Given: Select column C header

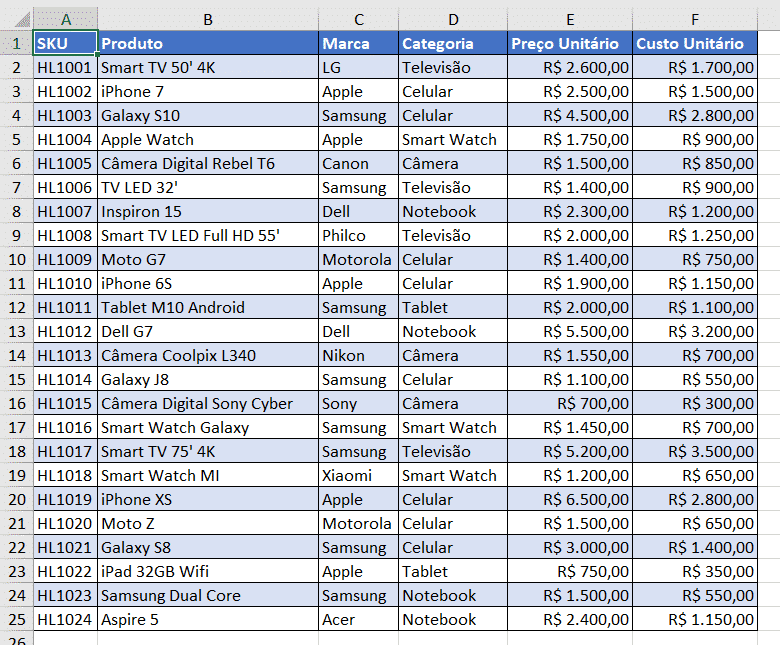Looking at the screenshot, I should [x=359, y=19].
